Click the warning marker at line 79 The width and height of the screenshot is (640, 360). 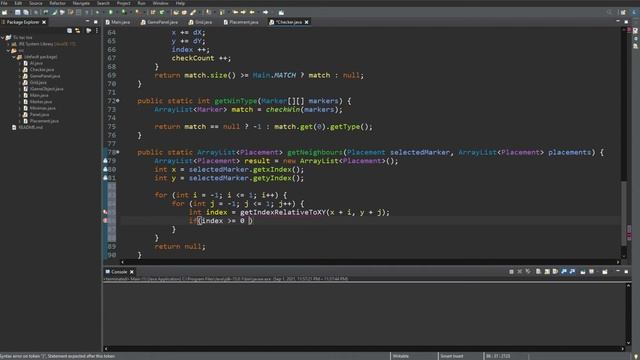tap(105, 161)
